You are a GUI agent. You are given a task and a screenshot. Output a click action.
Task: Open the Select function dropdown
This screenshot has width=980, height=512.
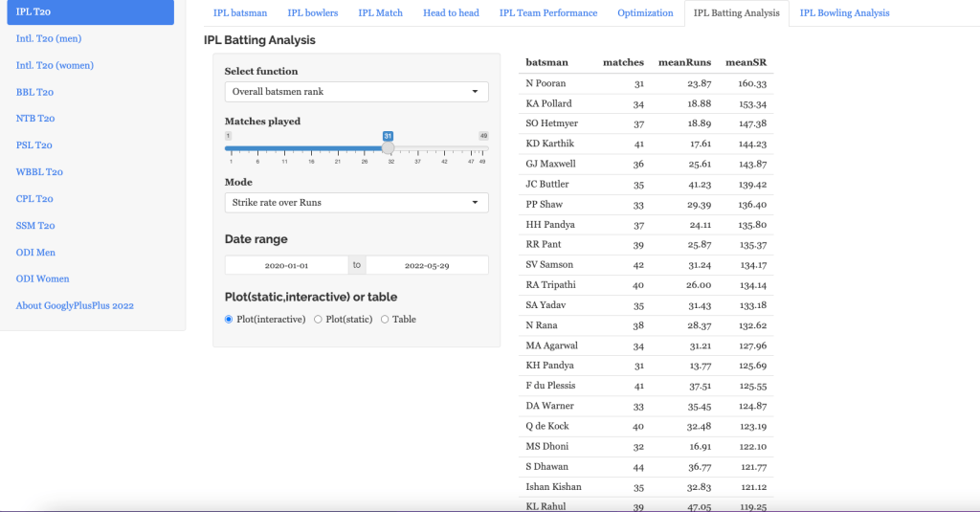(356, 92)
